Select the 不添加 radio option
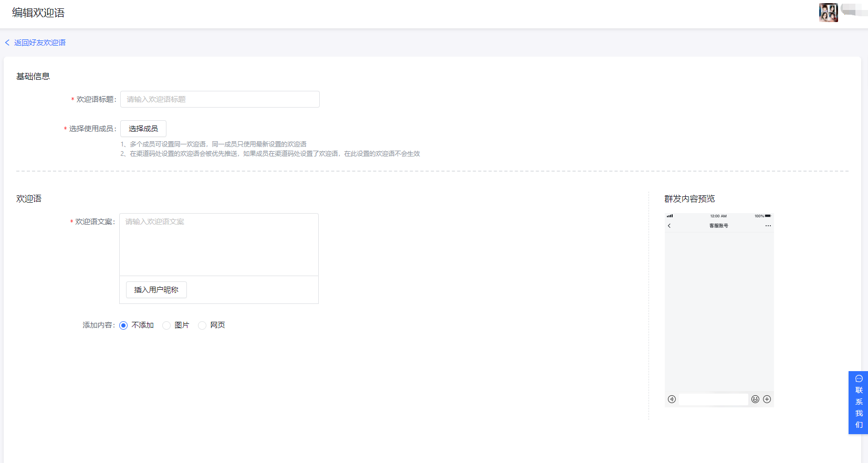The width and height of the screenshot is (868, 463). click(x=123, y=325)
